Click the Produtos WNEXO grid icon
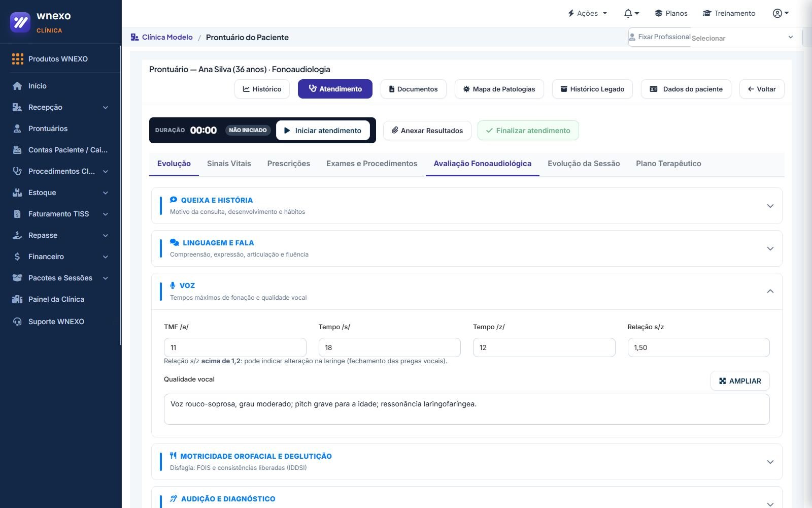The image size is (812, 508). tap(18, 59)
